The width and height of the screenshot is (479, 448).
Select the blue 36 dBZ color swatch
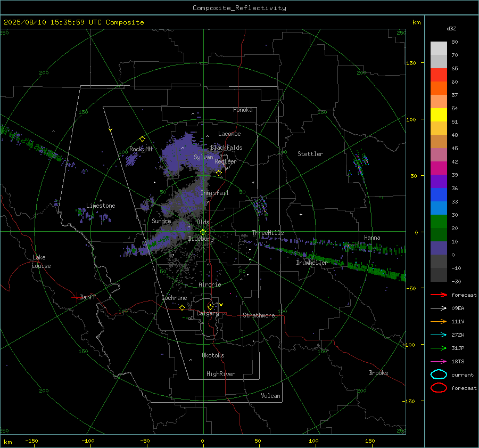439,195
